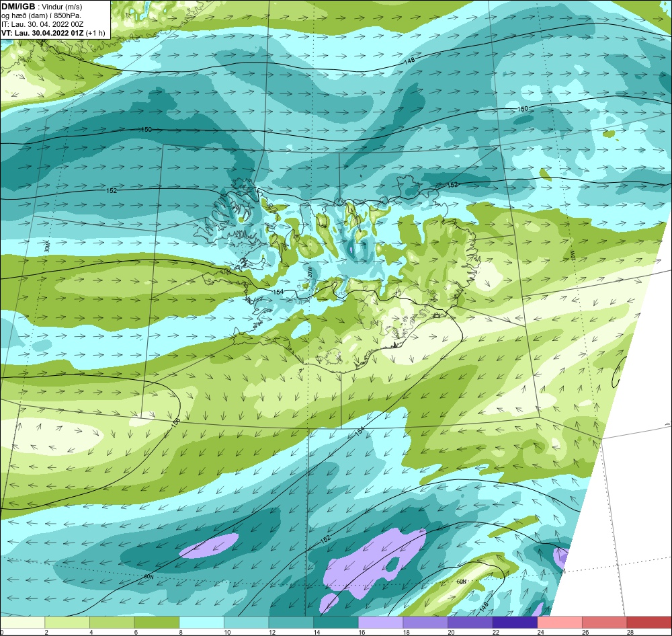
Task: Pick the red above-28 m/s legend swatch
Action: point(649,623)
